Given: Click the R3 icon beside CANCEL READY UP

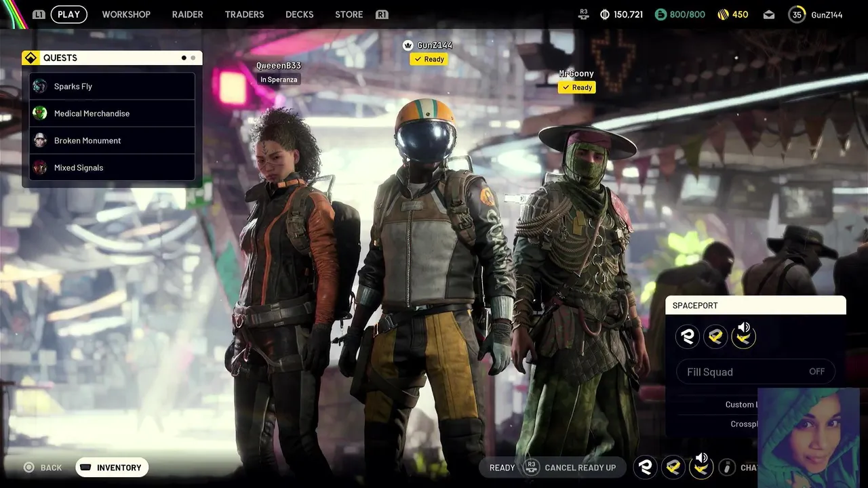Looking at the screenshot, I should coord(532,467).
